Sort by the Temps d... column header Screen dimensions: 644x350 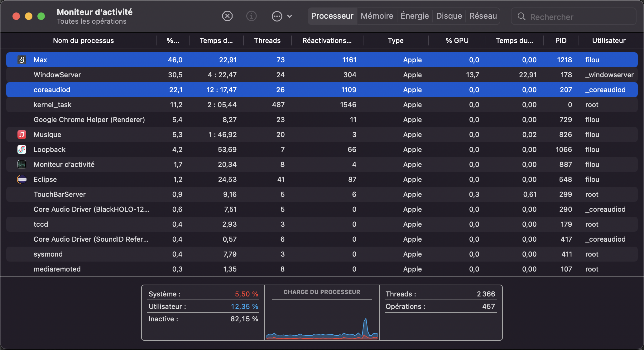point(216,40)
